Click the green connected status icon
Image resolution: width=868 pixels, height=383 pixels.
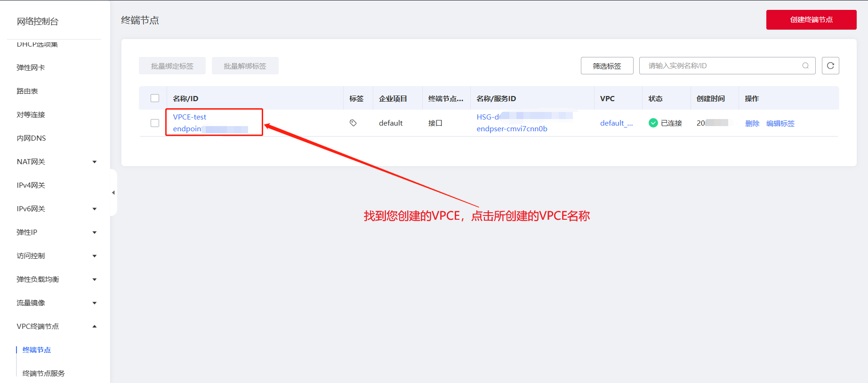tap(653, 123)
